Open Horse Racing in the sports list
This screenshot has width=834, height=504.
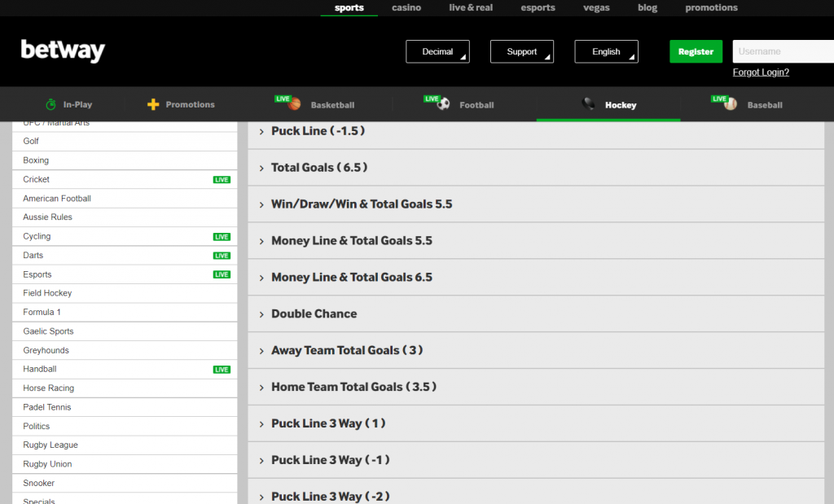pyautogui.click(x=125, y=388)
